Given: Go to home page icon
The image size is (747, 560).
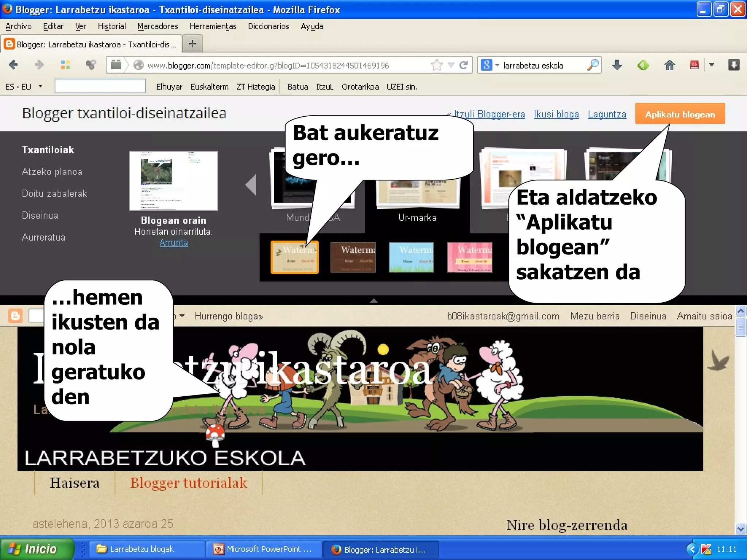Looking at the screenshot, I should click(x=669, y=65).
